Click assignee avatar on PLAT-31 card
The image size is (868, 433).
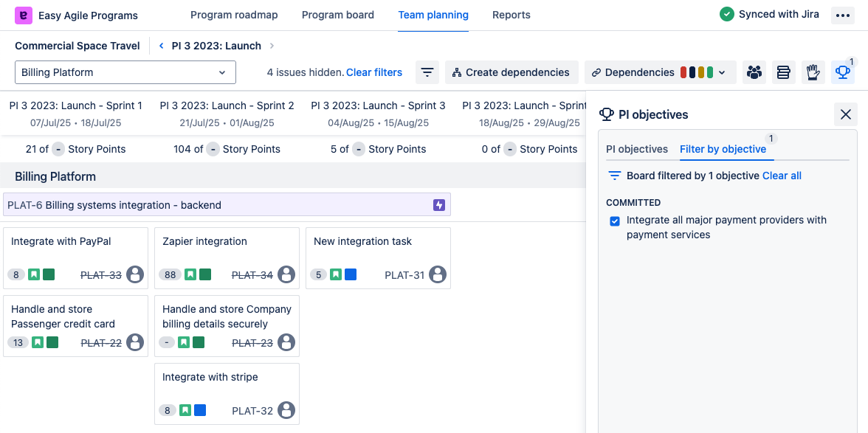tap(438, 275)
